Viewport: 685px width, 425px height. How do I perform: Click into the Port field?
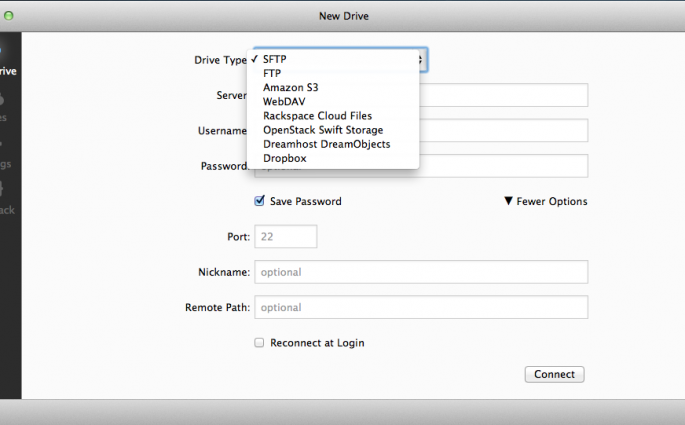[286, 236]
